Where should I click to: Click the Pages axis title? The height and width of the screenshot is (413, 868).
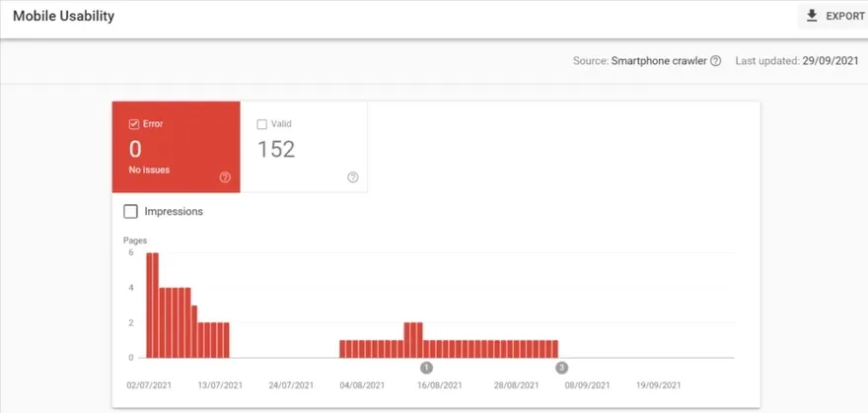pyautogui.click(x=134, y=241)
